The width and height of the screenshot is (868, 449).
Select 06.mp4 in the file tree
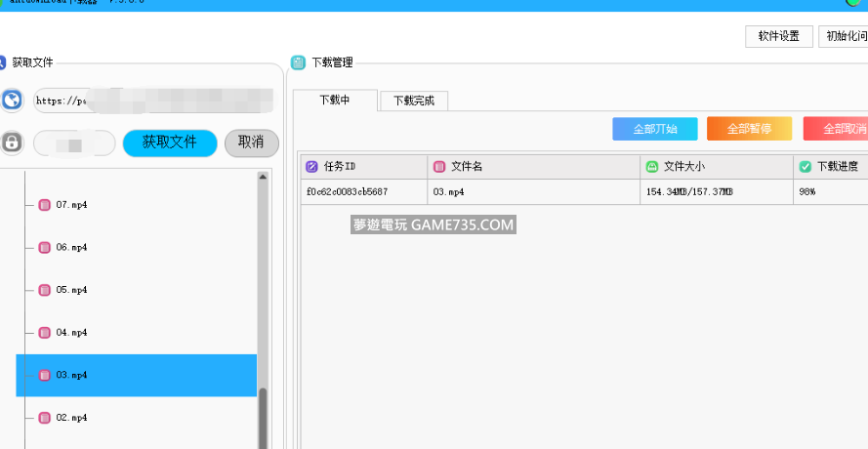71,248
